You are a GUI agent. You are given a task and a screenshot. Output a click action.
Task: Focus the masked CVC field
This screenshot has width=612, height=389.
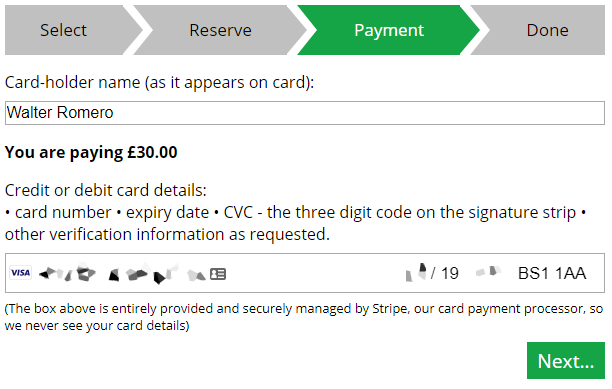pyautogui.click(x=488, y=271)
